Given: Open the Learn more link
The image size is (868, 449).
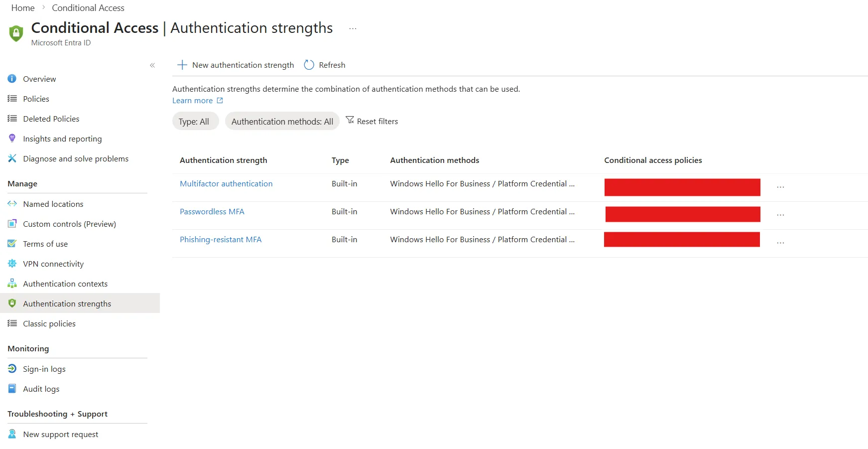Looking at the screenshot, I should pos(193,100).
